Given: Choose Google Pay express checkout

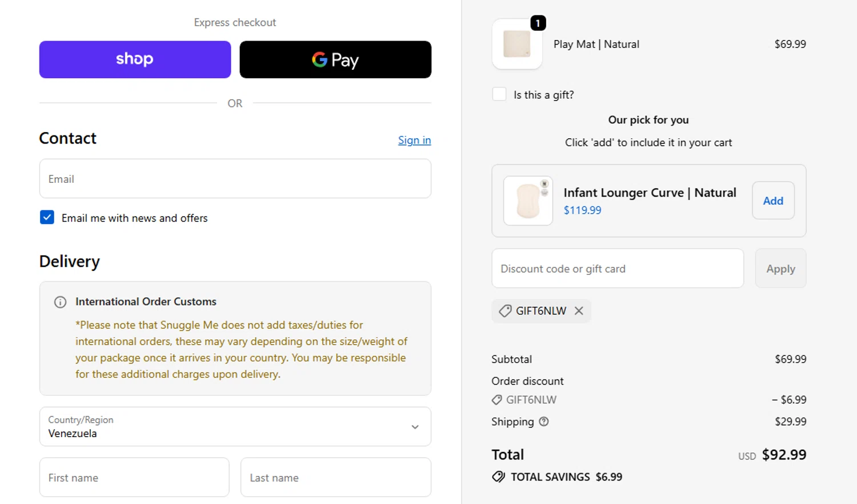Looking at the screenshot, I should [335, 59].
